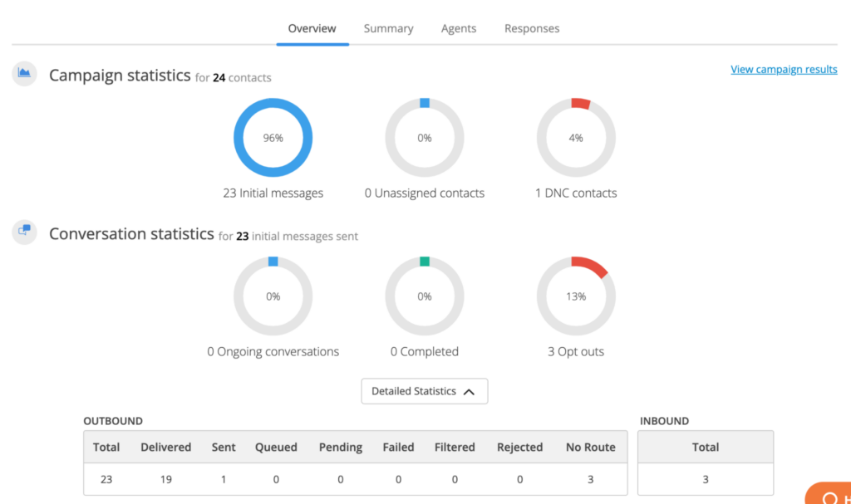The height and width of the screenshot is (504, 851).
Task: Click the 0% Completed donut chart
Action: point(425,296)
